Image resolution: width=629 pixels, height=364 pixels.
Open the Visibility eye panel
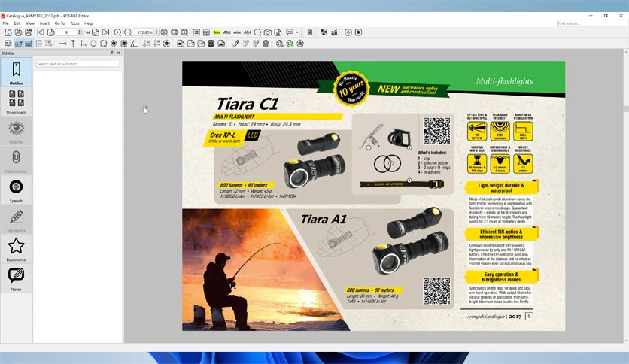pos(16,131)
